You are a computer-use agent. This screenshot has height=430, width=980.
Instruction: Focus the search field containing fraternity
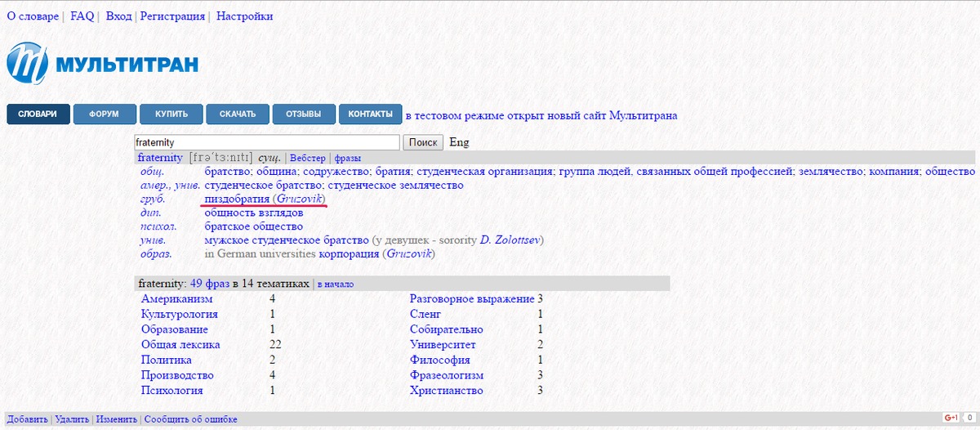[x=267, y=142]
